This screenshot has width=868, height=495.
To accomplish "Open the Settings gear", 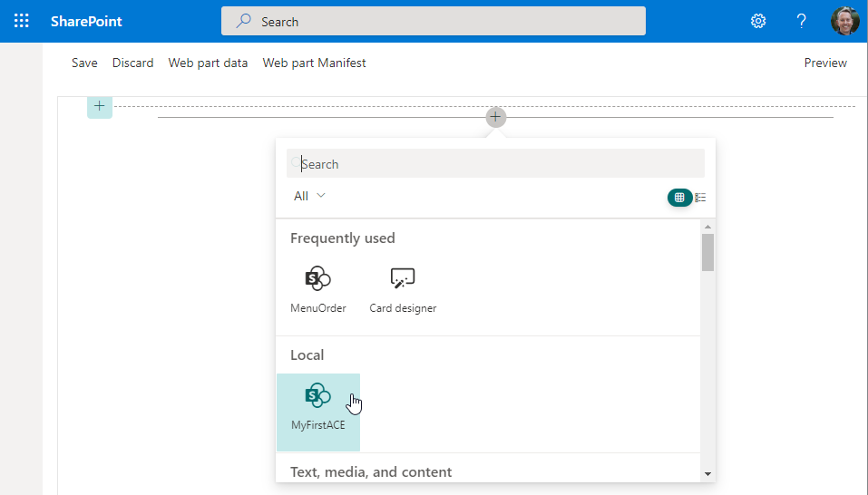I will coord(758,21).
